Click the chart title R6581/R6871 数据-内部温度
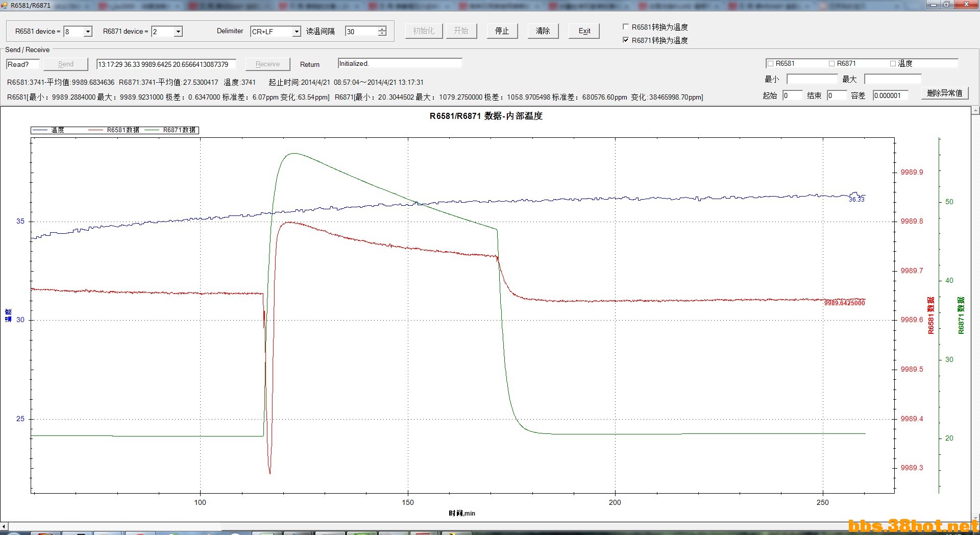 pos(486,116)
